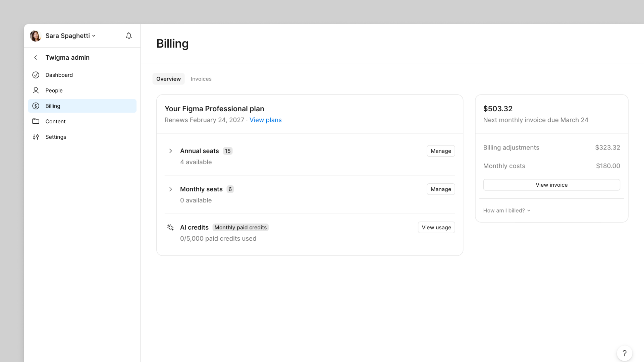Expand the Annual seats row
The height and width of the screenshot is (362, 644).
(x=170, y=151)
